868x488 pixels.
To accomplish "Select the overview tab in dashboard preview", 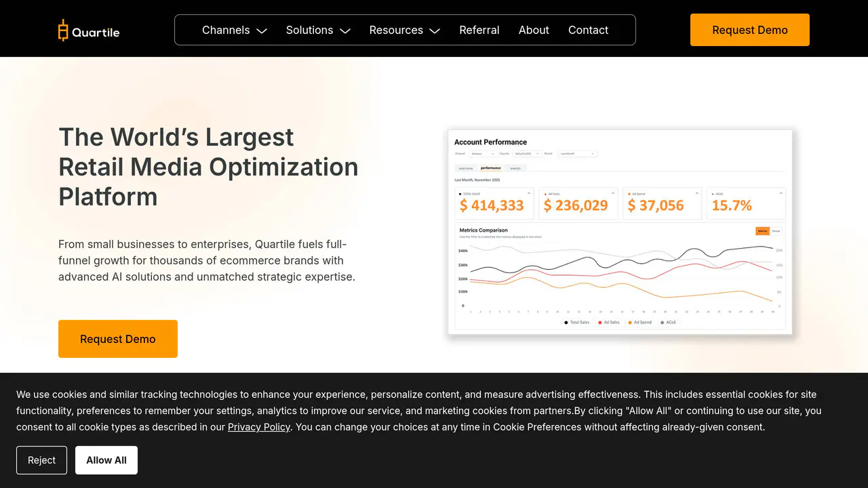I will click(x=466, y=168).
